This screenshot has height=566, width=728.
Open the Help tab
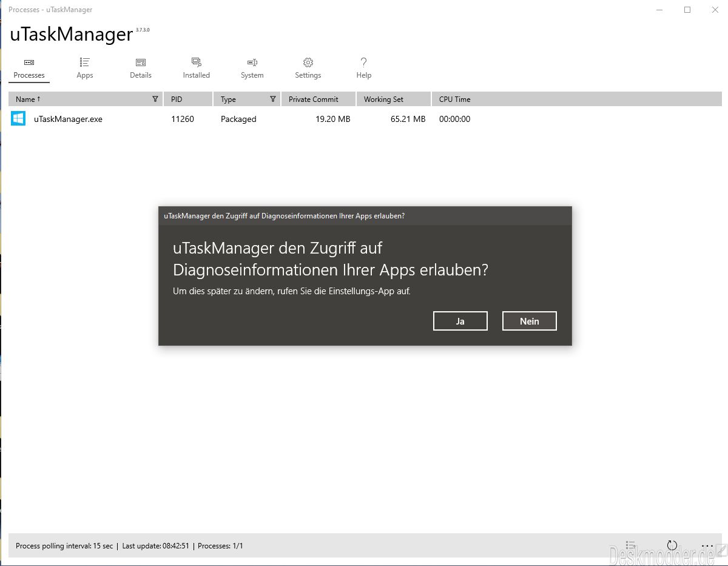coord(364,69)
